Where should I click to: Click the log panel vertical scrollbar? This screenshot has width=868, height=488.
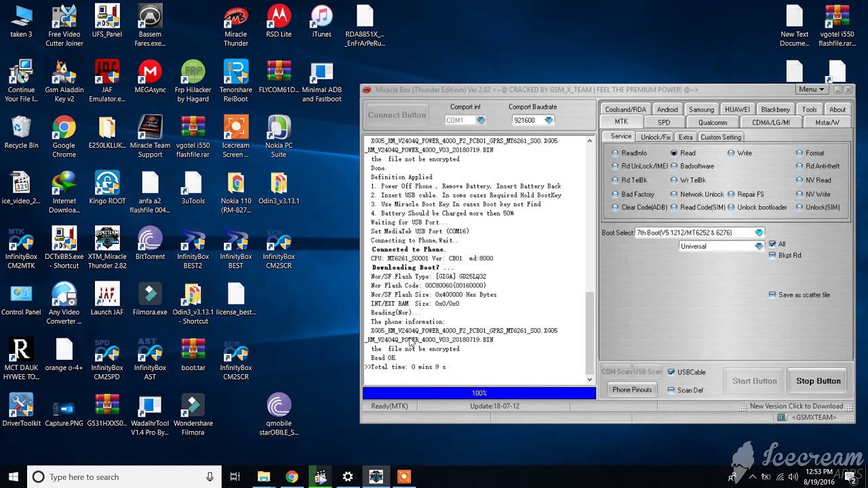click(589, 260)
